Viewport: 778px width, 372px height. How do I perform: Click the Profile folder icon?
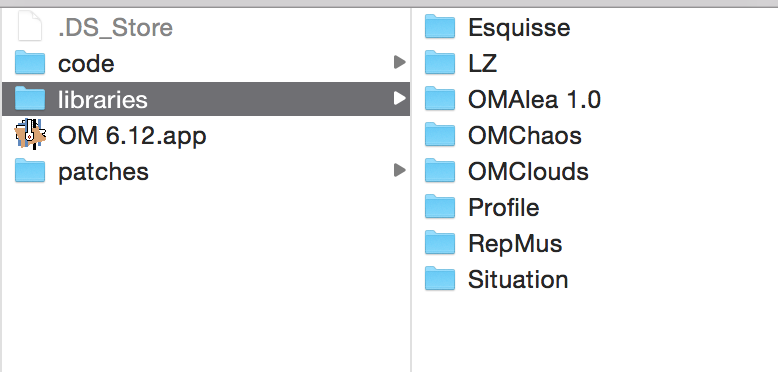[x=440, y=207]
